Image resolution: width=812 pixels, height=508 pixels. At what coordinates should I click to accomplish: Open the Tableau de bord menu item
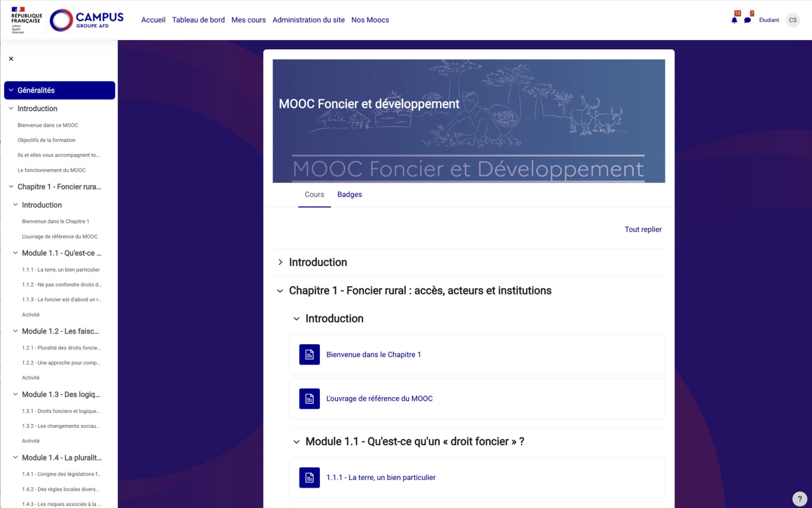click(x=198, y=20)
